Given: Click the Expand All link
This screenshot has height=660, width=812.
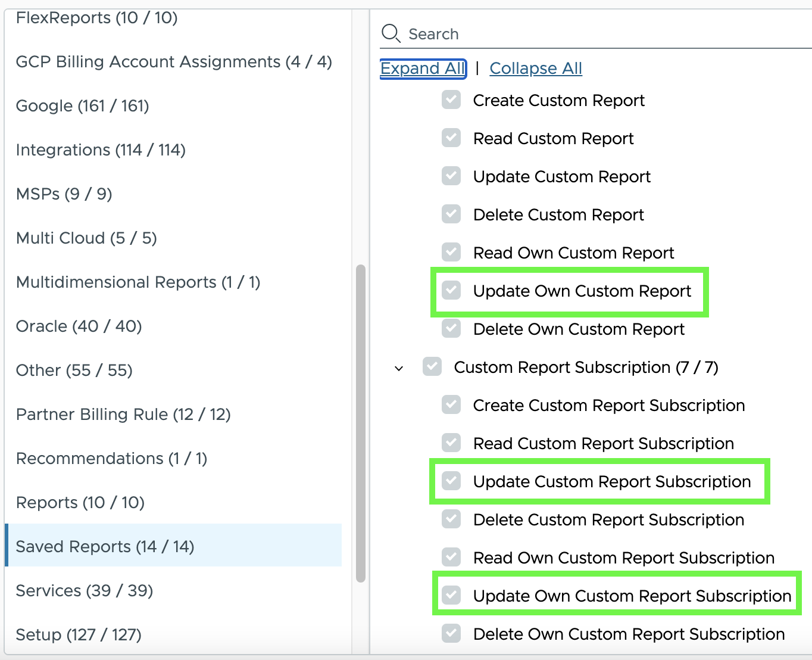Looking at the screenshot, I should [x=423, y=69].
